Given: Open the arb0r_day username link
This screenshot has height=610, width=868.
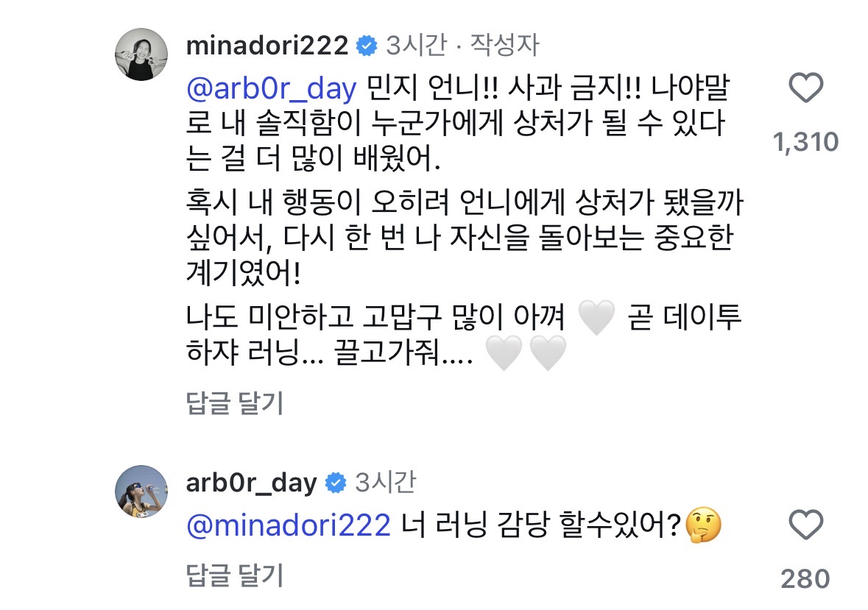Looking at the screenshot, I should pyautogui.click(x=252, y=483).
